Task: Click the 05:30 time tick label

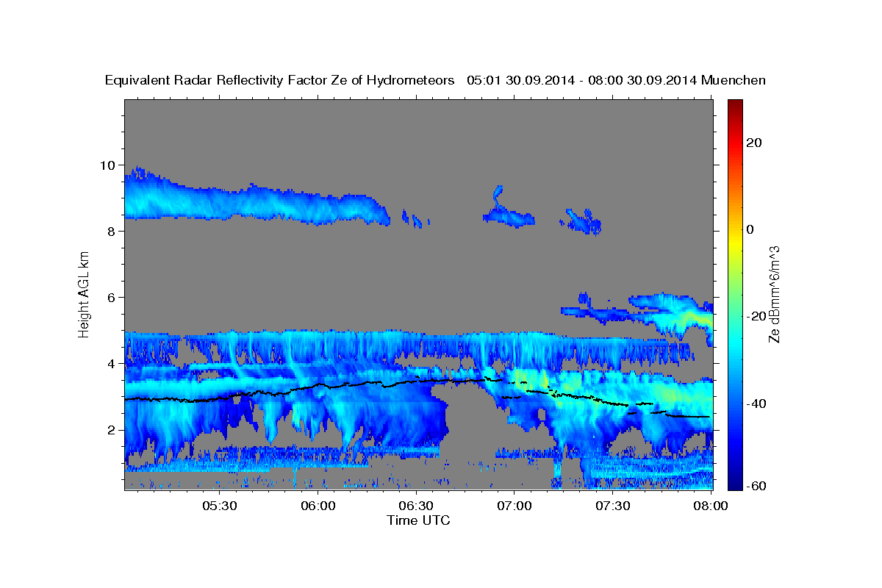Action: coord(219,506)
